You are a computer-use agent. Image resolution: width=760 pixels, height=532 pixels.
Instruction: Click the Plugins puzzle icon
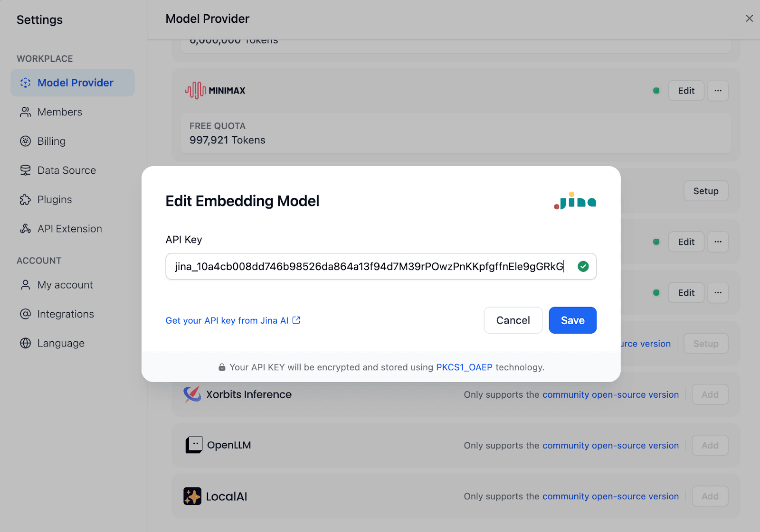[x=25, y=200]
